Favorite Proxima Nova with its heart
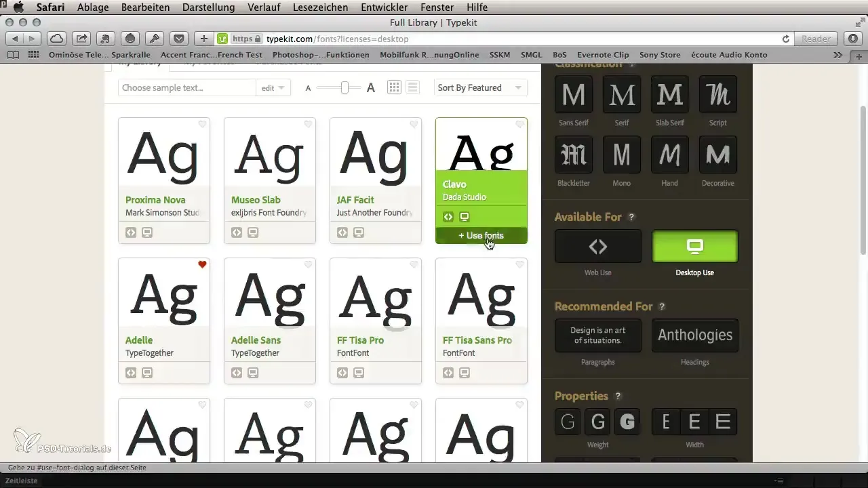Viewport: 868px width, 488px height. pos(202,125)
